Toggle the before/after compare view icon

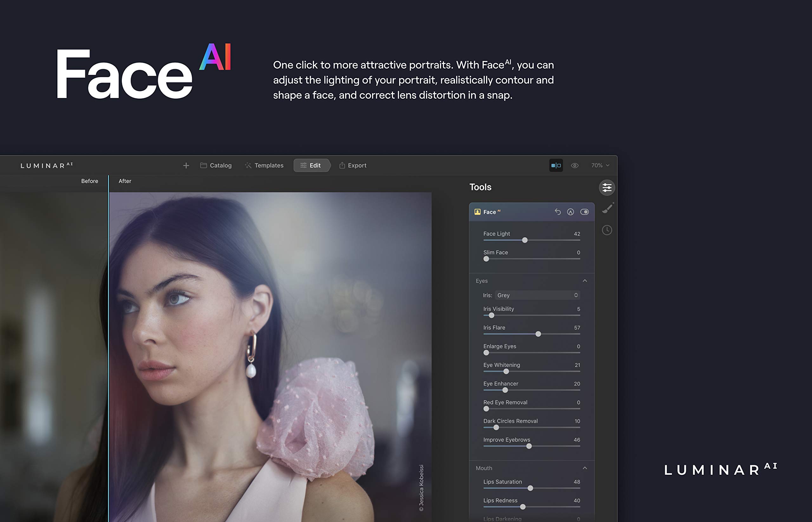[x=556, y=166]
